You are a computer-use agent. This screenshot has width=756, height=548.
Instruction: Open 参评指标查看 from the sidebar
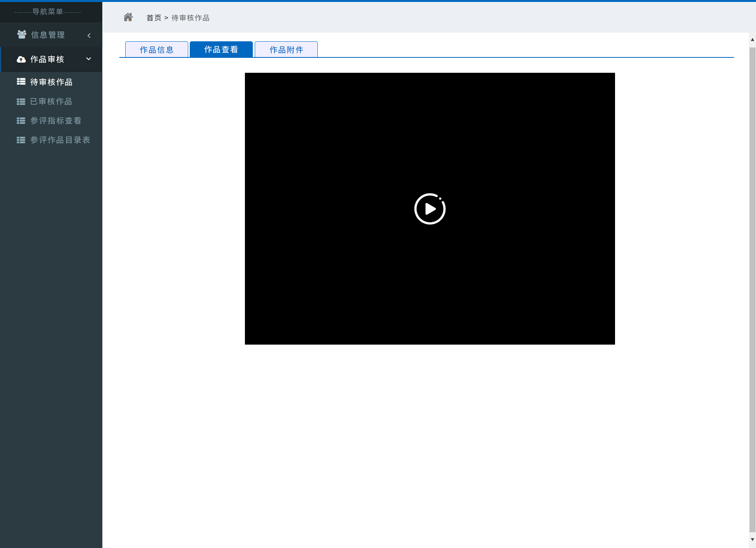[x=56, y=121]
